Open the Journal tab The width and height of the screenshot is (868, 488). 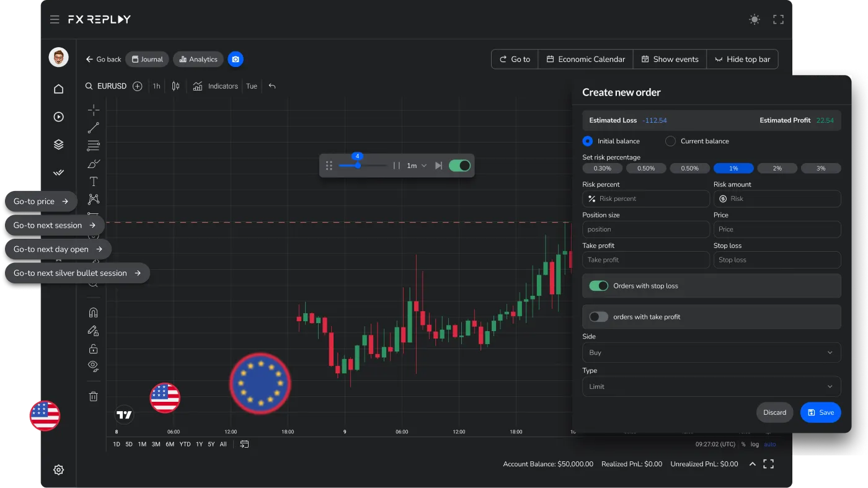[147, 59]
